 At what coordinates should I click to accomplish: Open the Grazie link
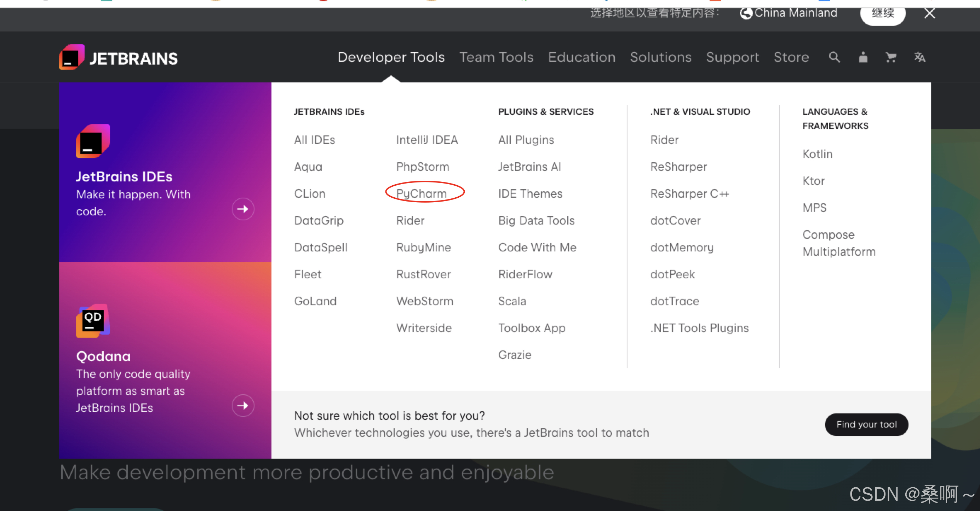pos(515,355)
